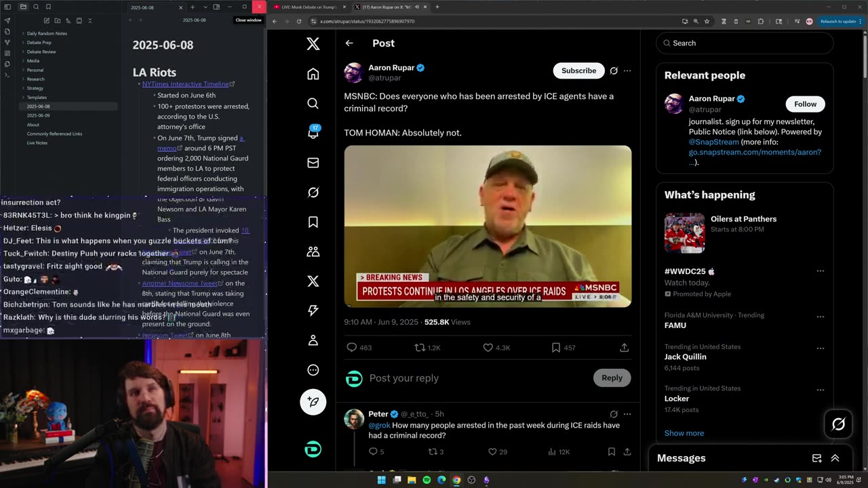Open Obsidian graph view ribbon icon
Viewport: 868px width, 488px height.
(7, 42)
